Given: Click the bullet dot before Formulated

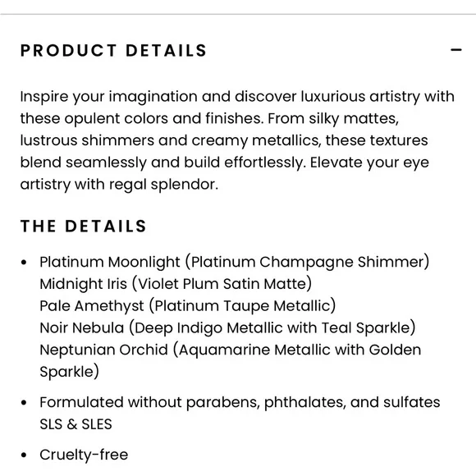Looking at the screenshot, I should tap(24, 403).
